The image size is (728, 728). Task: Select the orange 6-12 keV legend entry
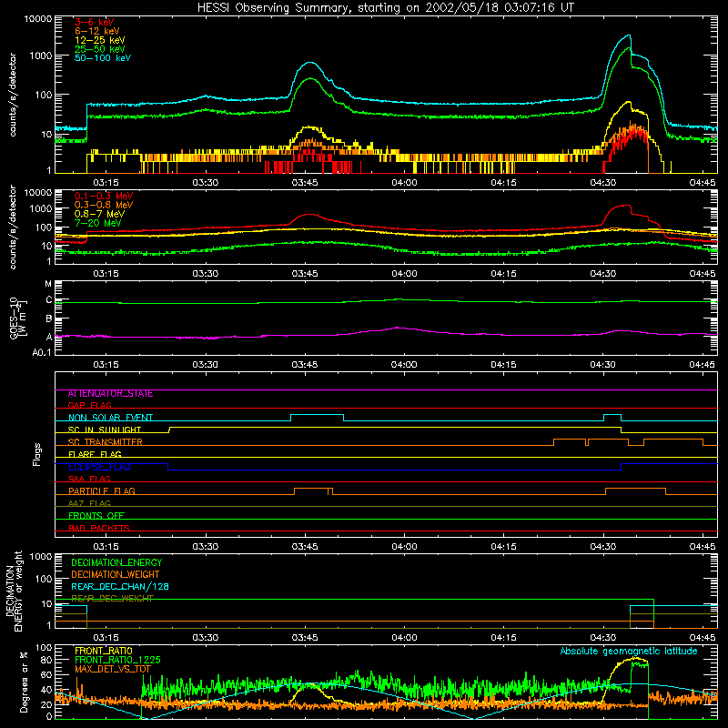pos(97,31)
